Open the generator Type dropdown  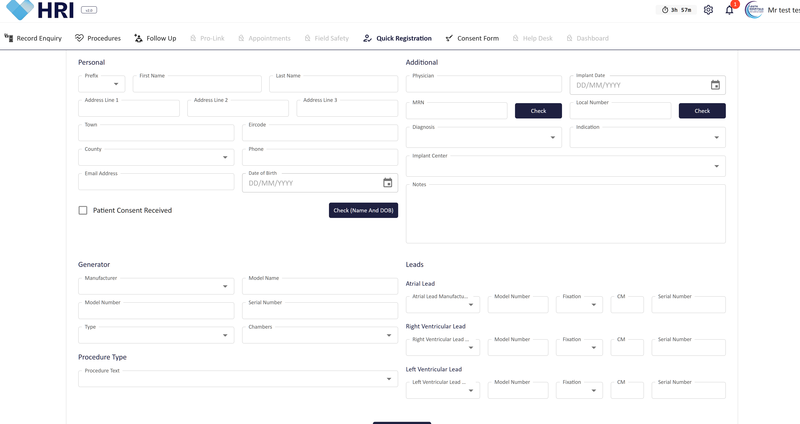point(156,335)
